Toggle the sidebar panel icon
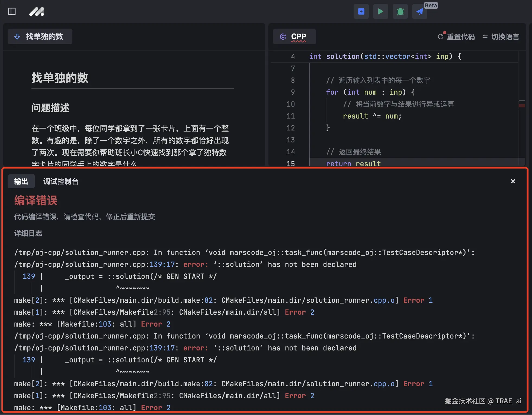532x415 pixels. tap(12, 11)
